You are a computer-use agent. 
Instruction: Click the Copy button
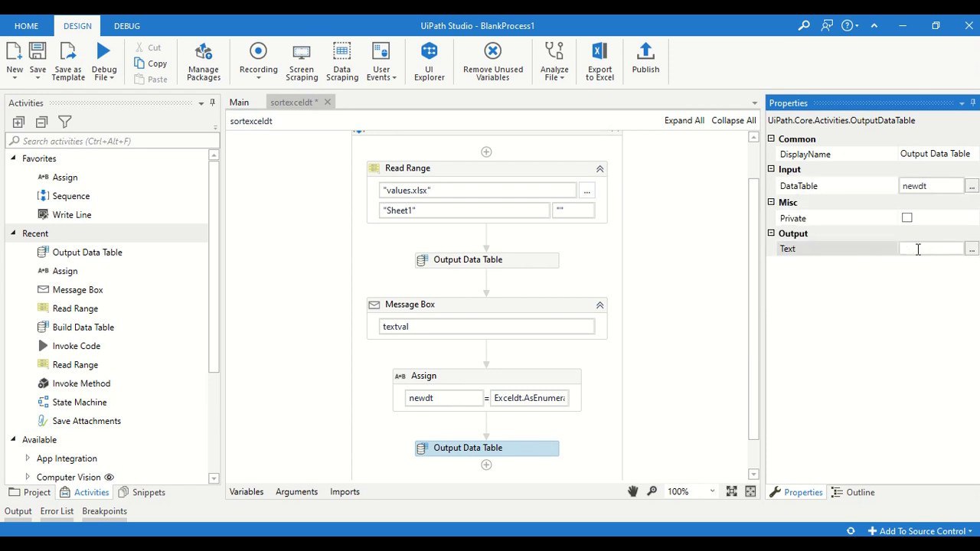pos(150,64)
